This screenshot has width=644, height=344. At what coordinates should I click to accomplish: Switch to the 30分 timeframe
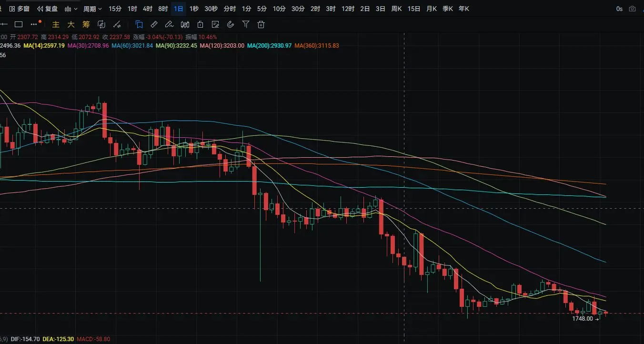(298, 9)
